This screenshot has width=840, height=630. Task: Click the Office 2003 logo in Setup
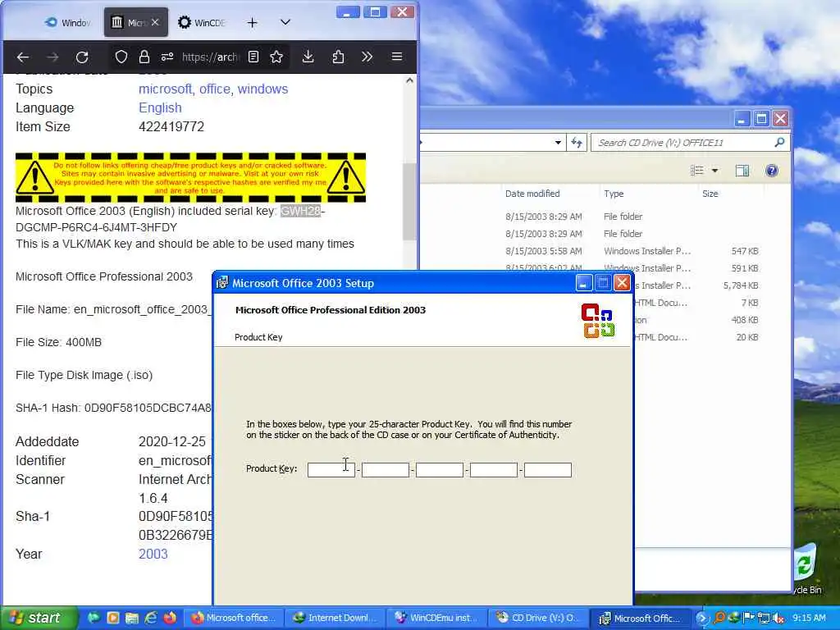597,321
